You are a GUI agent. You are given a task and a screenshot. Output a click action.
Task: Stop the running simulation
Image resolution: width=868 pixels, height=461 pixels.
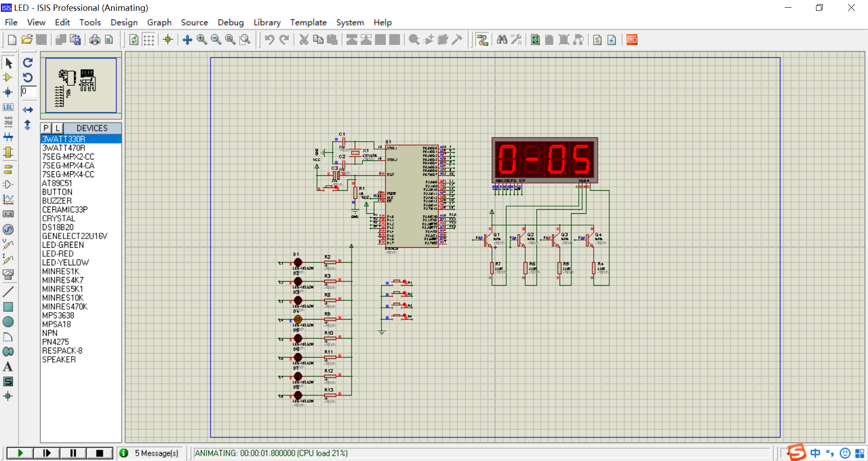pyautogui.click(x=99, y=453)
